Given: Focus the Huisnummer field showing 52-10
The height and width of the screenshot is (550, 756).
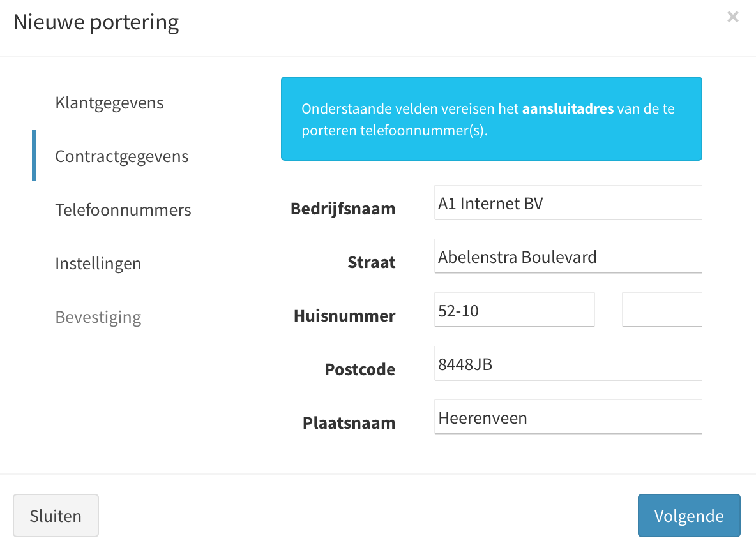Looking at the screenshot, I should [514, 309].
